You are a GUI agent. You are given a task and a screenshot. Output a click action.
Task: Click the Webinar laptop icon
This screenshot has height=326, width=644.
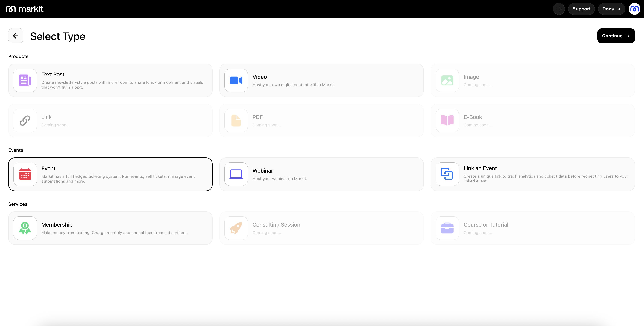pyautogui.click(x=236, y=174)
